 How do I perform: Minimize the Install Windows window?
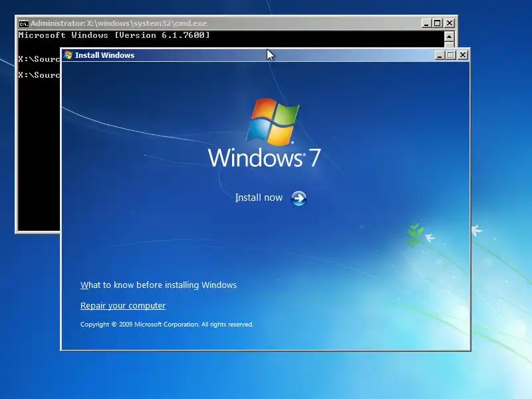[x=440, y=55]
